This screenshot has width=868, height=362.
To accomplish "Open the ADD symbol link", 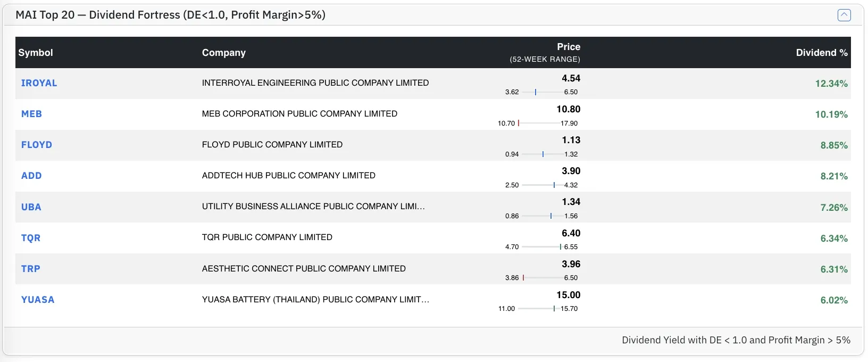I will click(x=31, y=176).
